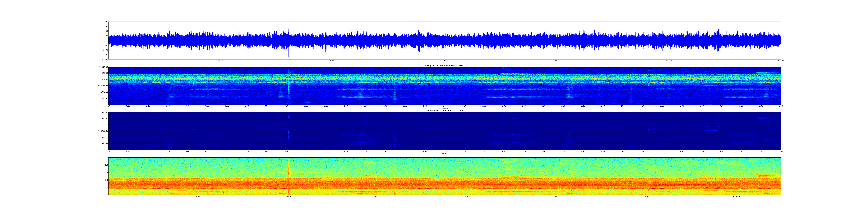Click the Hz axis label of the L2 norm scalogram
This screenshot has height=217, width=868.
(98, 131)
